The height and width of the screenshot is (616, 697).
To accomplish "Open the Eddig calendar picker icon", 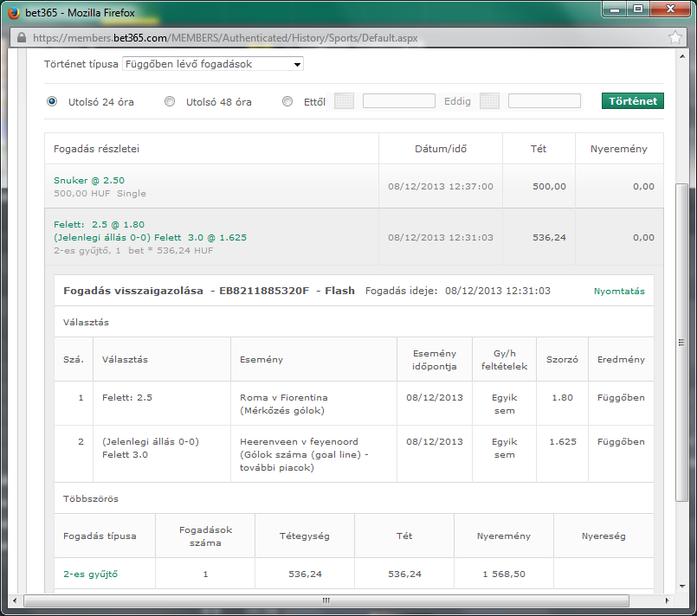I will point(489,101).
